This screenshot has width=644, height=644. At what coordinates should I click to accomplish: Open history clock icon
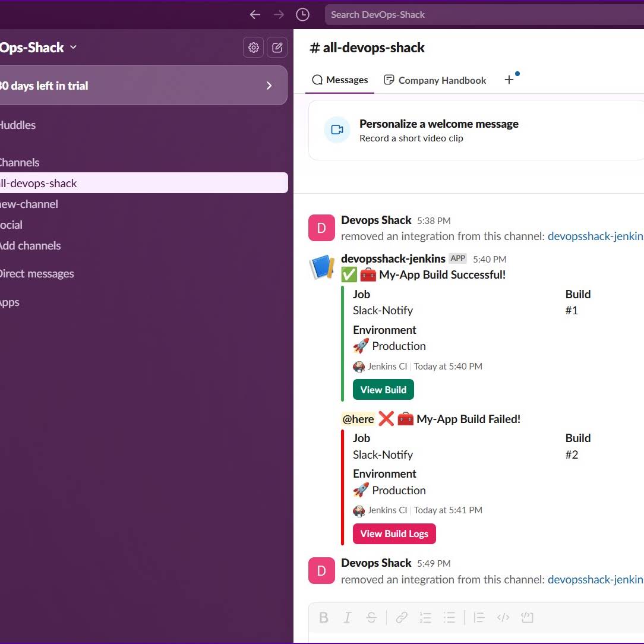tap(303, 15)
